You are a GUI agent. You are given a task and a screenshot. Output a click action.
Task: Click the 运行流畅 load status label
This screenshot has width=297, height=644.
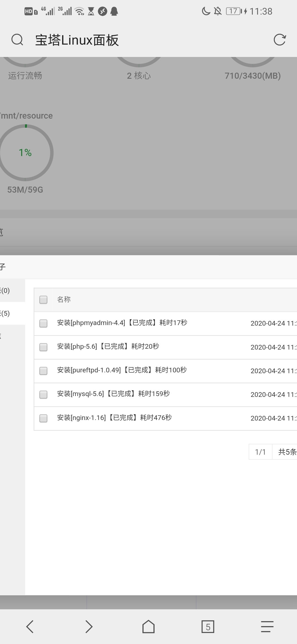[25, 76]
